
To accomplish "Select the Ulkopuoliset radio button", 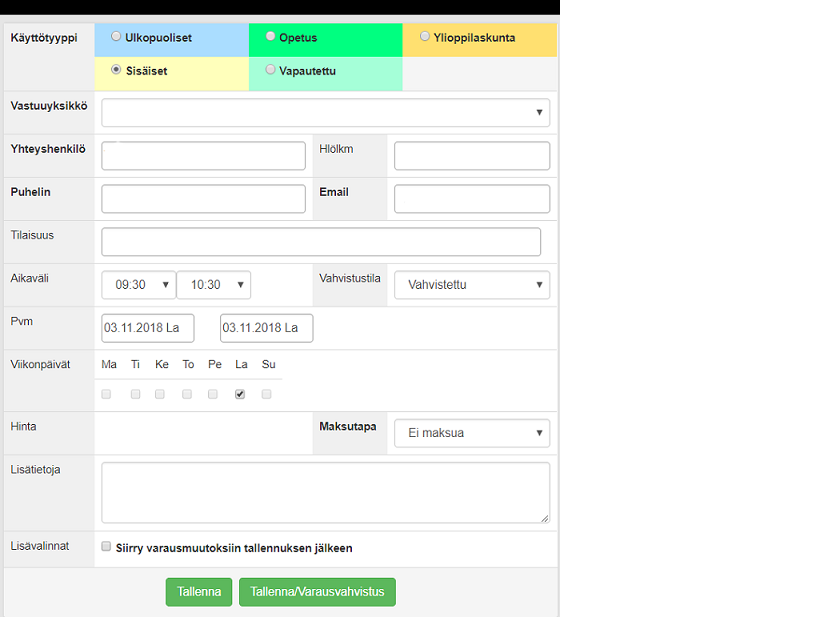I will [x=117, y=37].
